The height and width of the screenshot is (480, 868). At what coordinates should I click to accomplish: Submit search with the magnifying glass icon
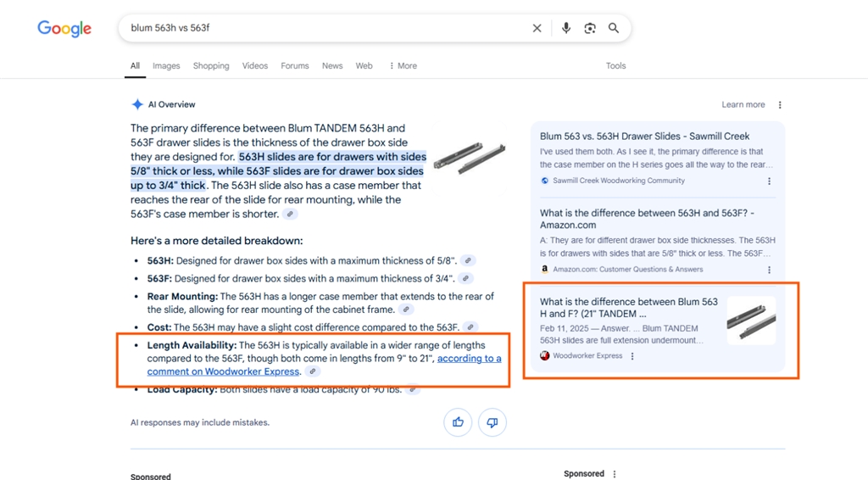614,28
